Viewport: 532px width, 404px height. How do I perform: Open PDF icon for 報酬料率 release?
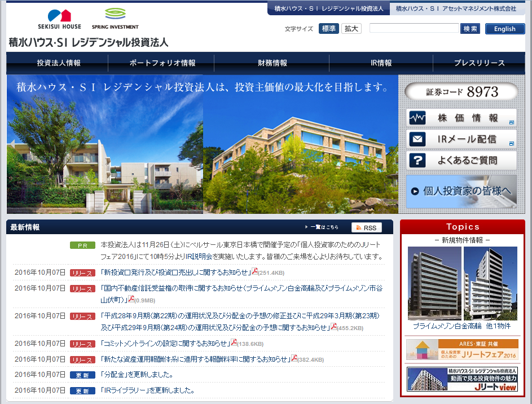[x=293, y=358]
